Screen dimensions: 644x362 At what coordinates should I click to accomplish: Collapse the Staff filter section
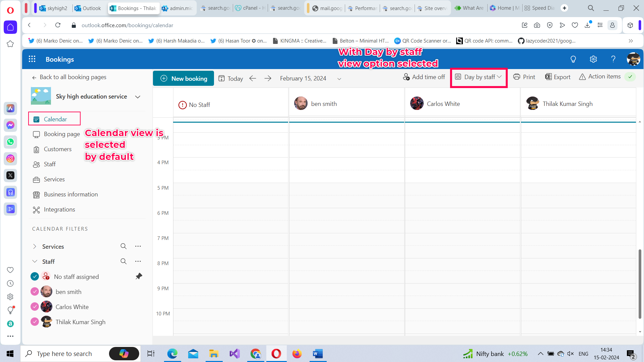pos(35,261)
